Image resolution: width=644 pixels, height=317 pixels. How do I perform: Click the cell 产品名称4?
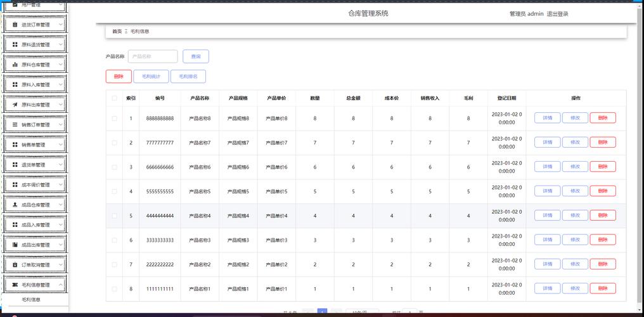(200, 216)
